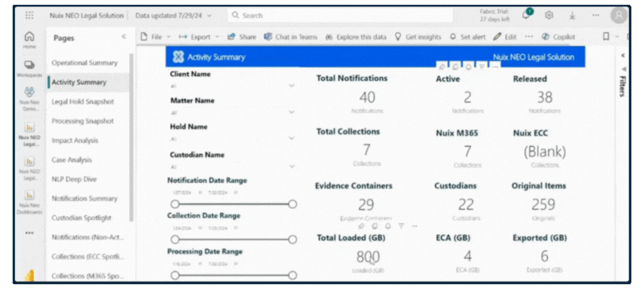Click Set alert
The height and width of the screenshot is (289, 644).
[467, 37]
